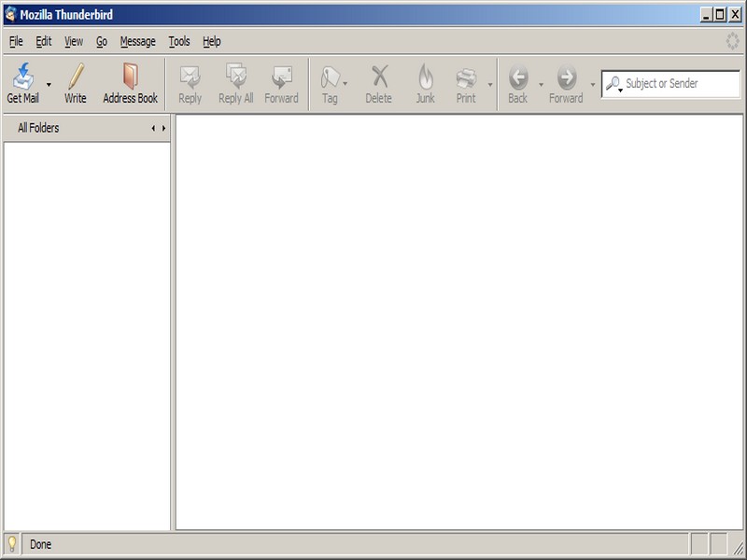Screen dimensions: 747x560
Task: Compose a new message with Write
Action: (x=76, y=83)
